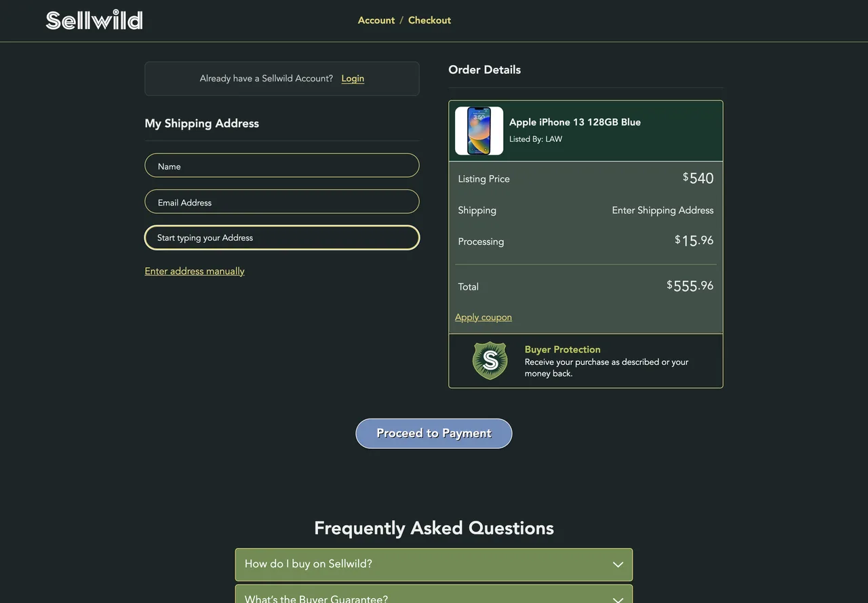Follow the Login link
The image size is (868, 603).
[x=353, y=79]
